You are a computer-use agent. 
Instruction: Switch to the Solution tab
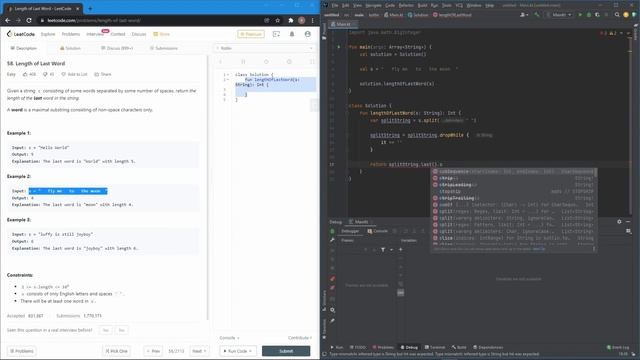(70, 48)
